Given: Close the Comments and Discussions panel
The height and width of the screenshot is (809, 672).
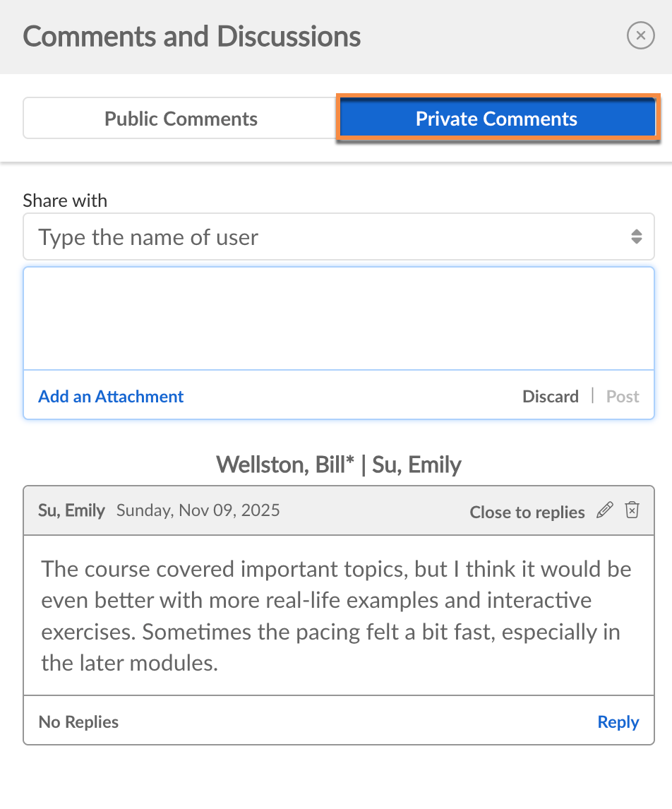Looking at the screenshot, I should (640, 35).
